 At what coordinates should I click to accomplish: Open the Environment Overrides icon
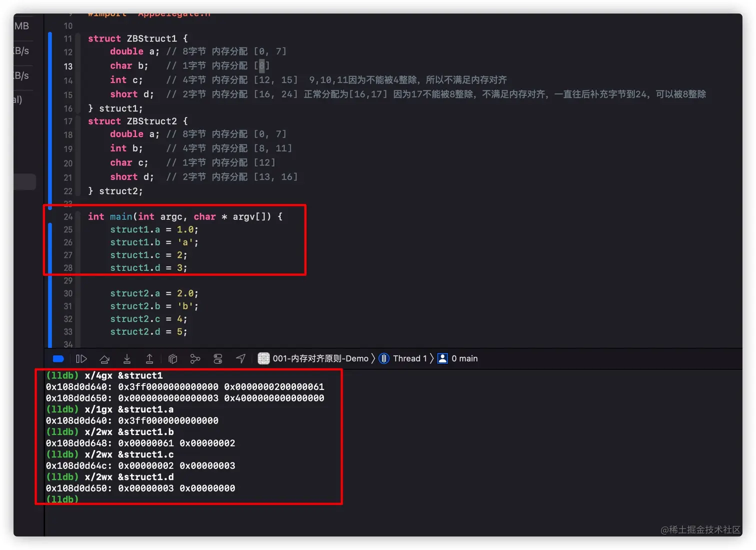click(x=218, y=358)
